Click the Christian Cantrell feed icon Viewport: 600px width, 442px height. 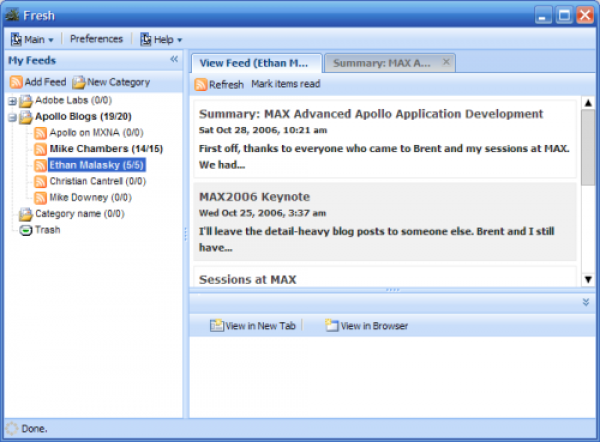click(x=41, y=181)
